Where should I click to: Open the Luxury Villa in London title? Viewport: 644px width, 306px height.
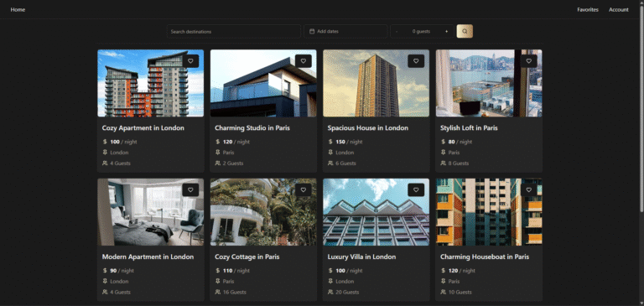tap(361, 257)
